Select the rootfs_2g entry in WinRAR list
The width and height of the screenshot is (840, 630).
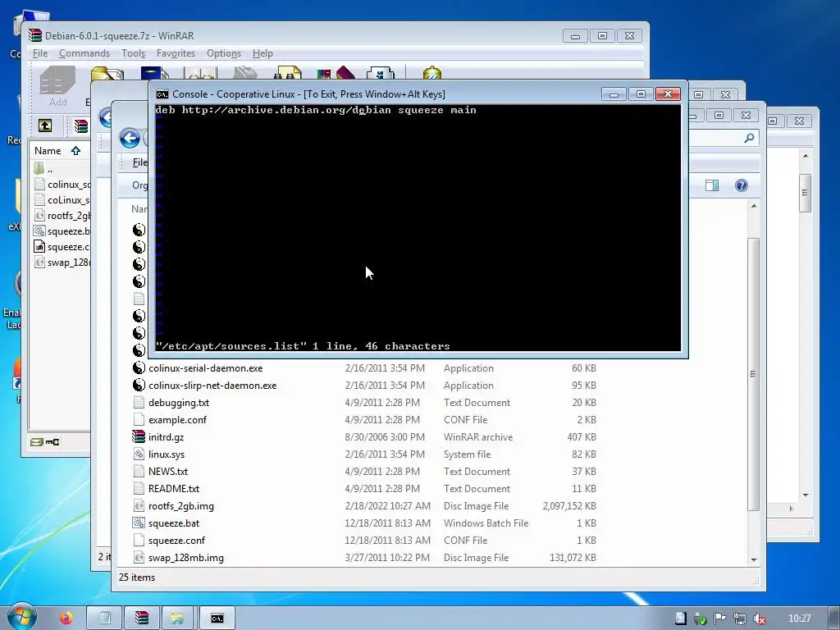[x=61, y=216]
